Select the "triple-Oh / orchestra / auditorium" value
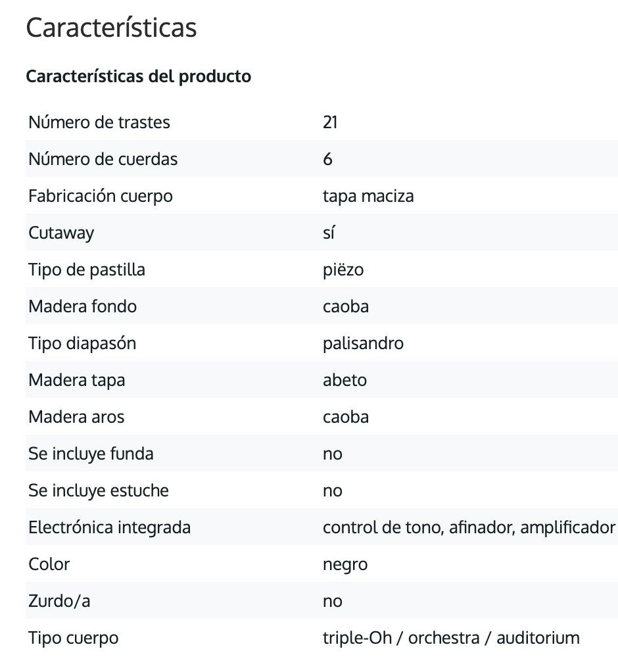The image size is (618, 672). 451,638
